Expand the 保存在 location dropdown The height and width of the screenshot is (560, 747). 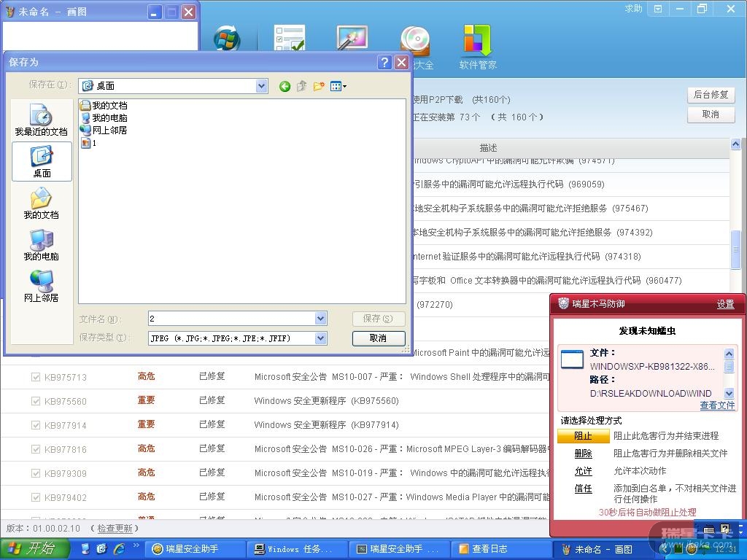261,86
